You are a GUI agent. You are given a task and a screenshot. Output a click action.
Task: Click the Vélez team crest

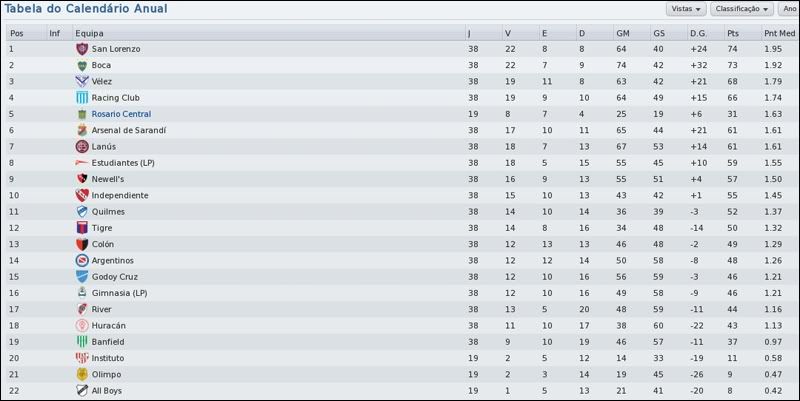82,81
